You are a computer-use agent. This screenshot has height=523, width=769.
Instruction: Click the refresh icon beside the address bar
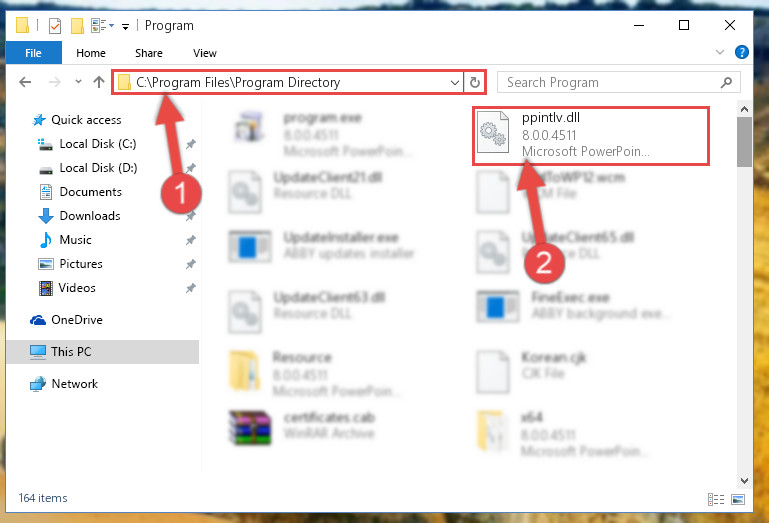pyautogui.click(x=474, y=82)
